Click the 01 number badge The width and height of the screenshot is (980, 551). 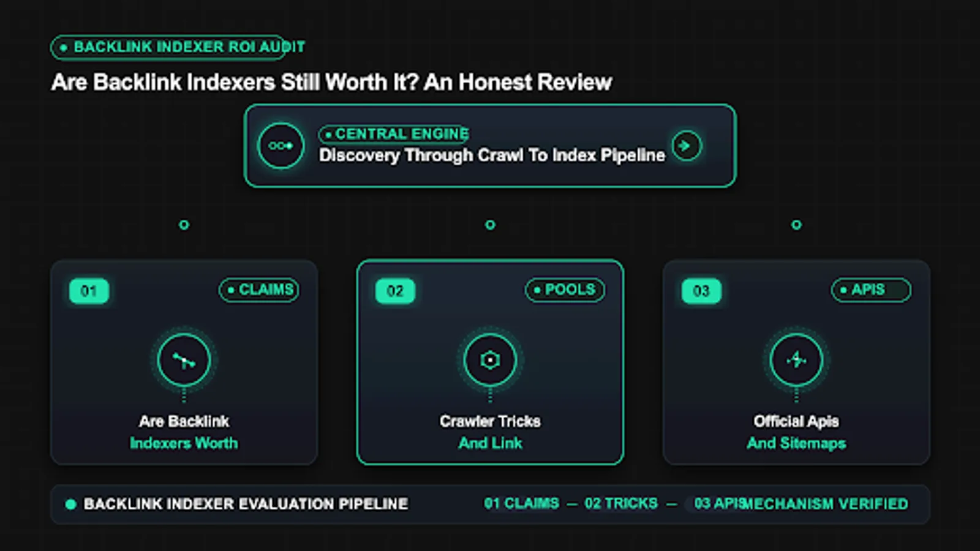[89, 291]
